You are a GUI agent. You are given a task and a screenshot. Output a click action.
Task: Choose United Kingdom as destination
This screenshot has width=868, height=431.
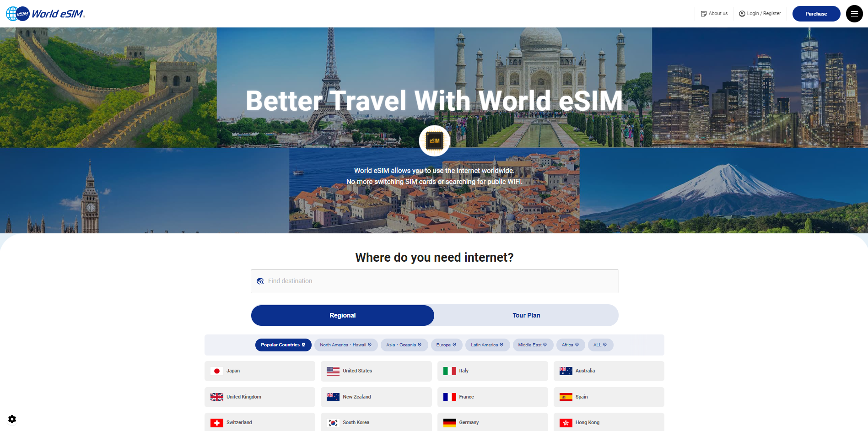[x=260, y=397]
